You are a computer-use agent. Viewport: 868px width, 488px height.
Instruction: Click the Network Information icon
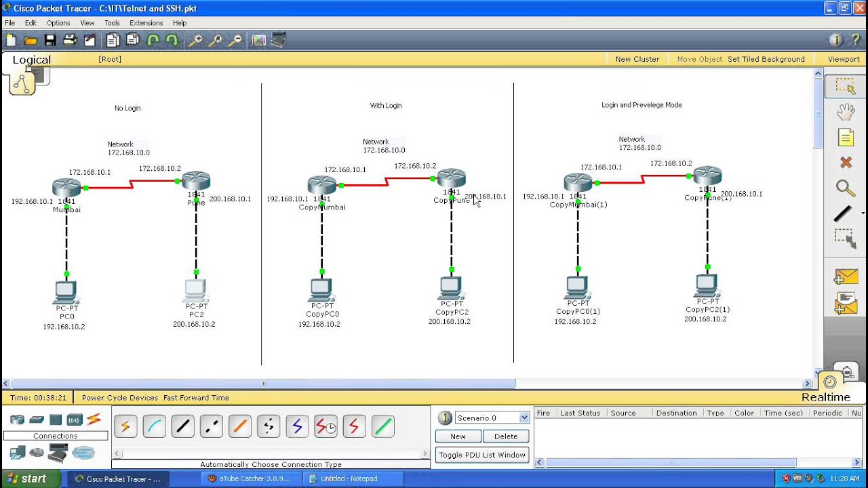tap(835, 40)
